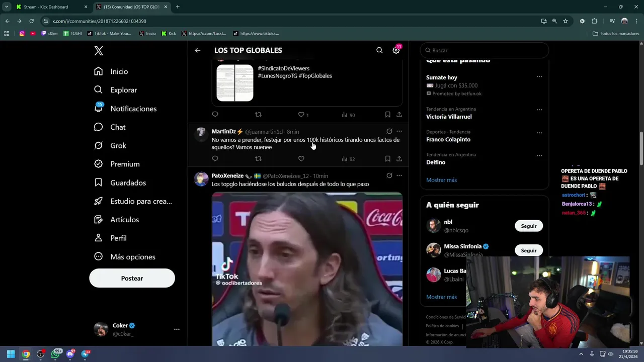Bookmark this page star icon

pyautogui.click(x=566, y=21)
